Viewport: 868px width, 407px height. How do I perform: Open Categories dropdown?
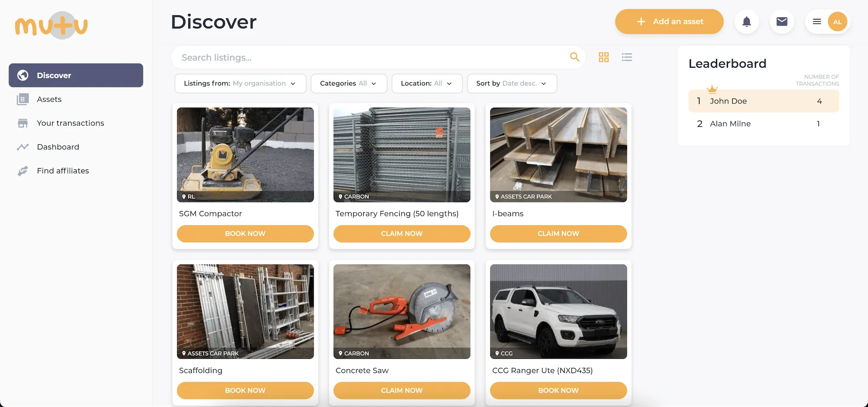pyautogui.click(x=349, y=83)
